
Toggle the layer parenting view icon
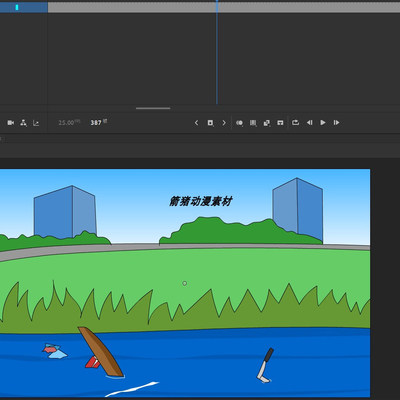tap(23, 123)
